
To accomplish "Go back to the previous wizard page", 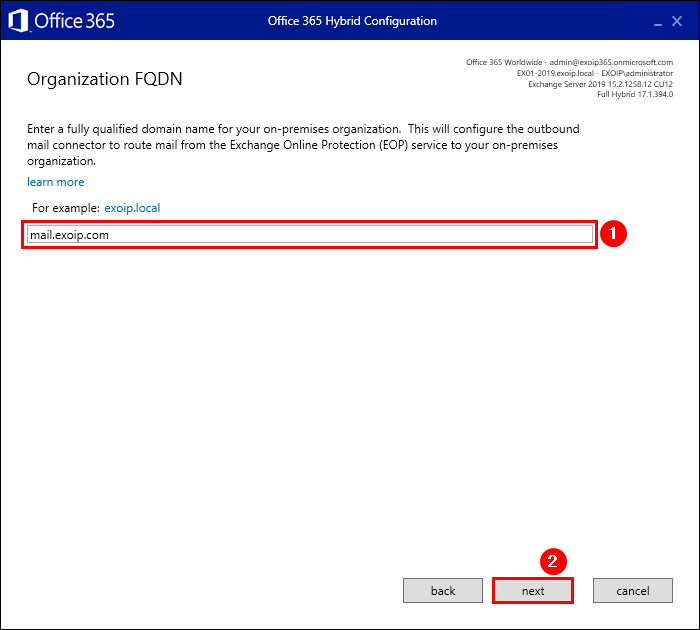I will (443, 591).
